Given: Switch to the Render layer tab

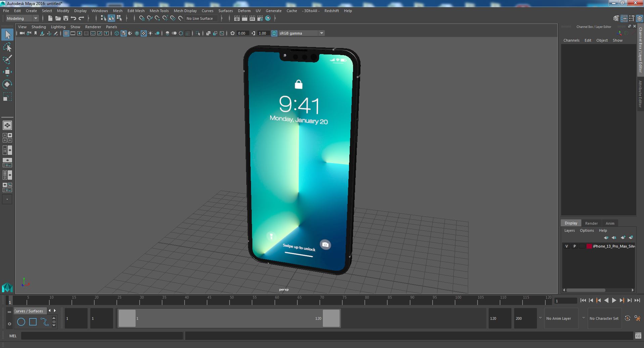Looking at the screenshot, I should (591, 223).
